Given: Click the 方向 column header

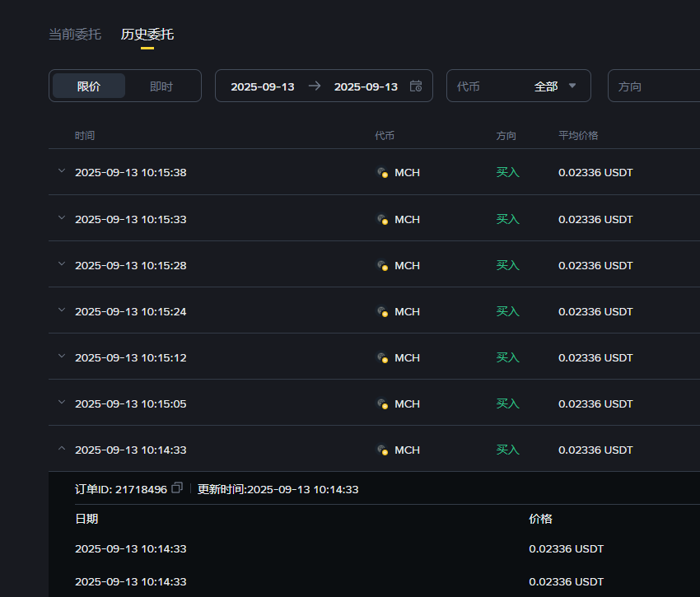Looking at the screenshot, I should pos(506,135).
